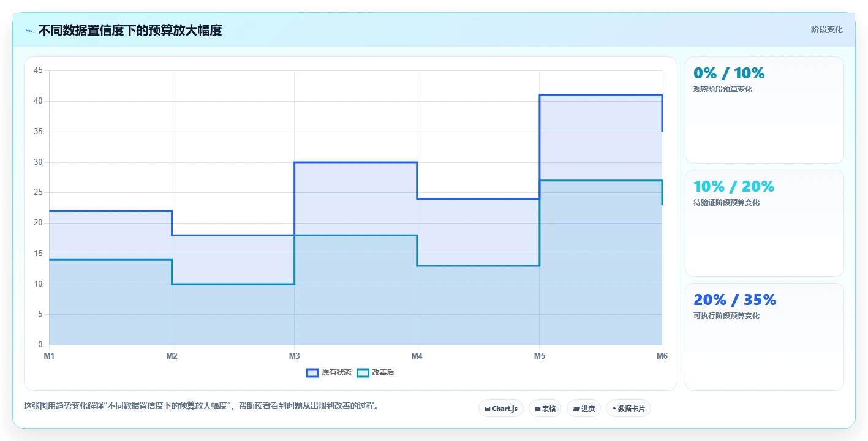
Task: Open the 0% / 10% 观察阶段 card
Action: (x=764, y=110)
